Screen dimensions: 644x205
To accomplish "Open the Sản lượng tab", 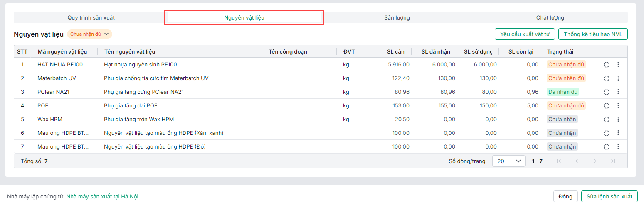I will pos(397,17).
